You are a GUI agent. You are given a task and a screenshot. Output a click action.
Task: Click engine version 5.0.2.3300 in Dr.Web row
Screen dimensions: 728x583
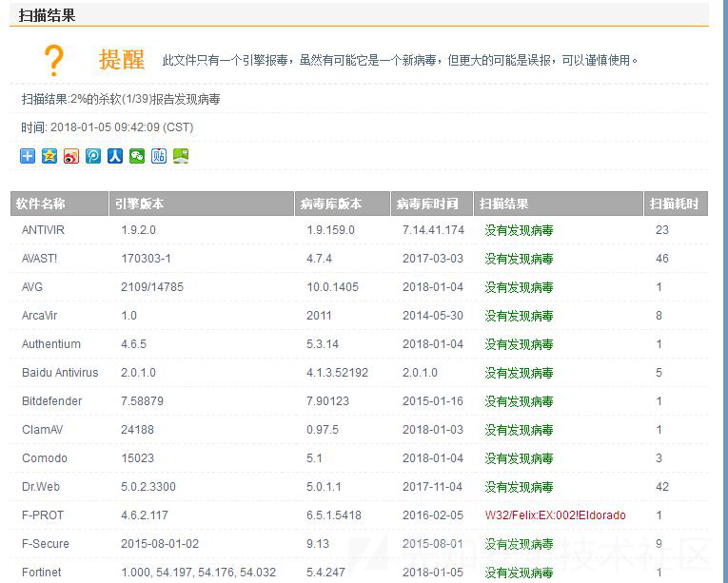tap(148, 487)
